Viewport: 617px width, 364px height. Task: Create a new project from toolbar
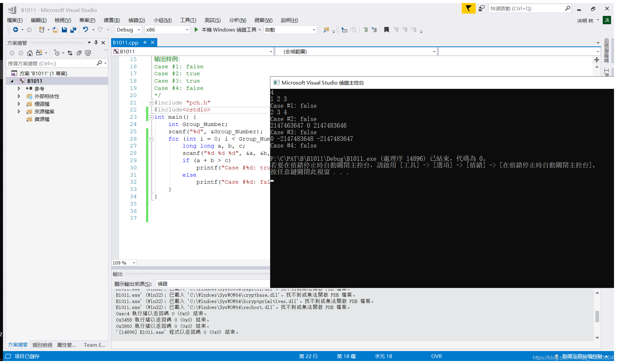[41, 30]
